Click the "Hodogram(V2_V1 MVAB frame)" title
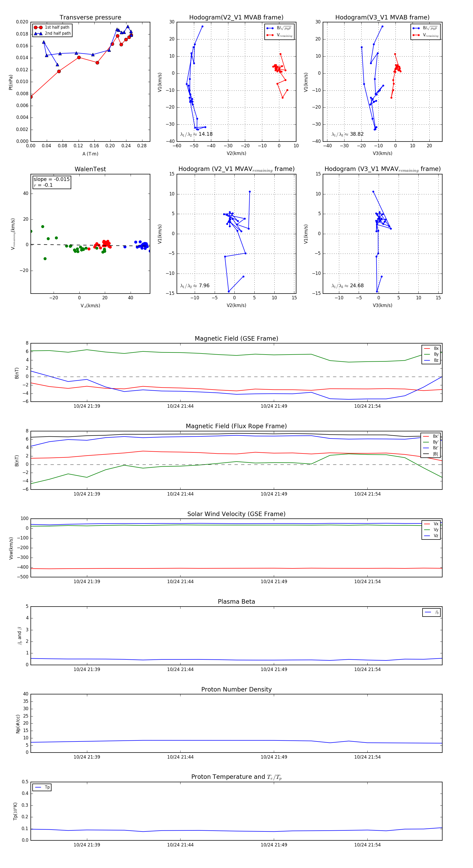473x868 pixels. coord(236,17)
